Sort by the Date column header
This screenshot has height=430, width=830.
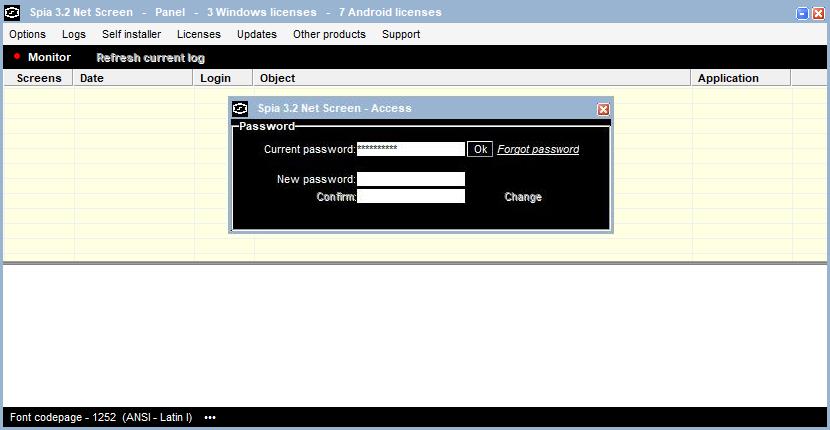(133, 78)
